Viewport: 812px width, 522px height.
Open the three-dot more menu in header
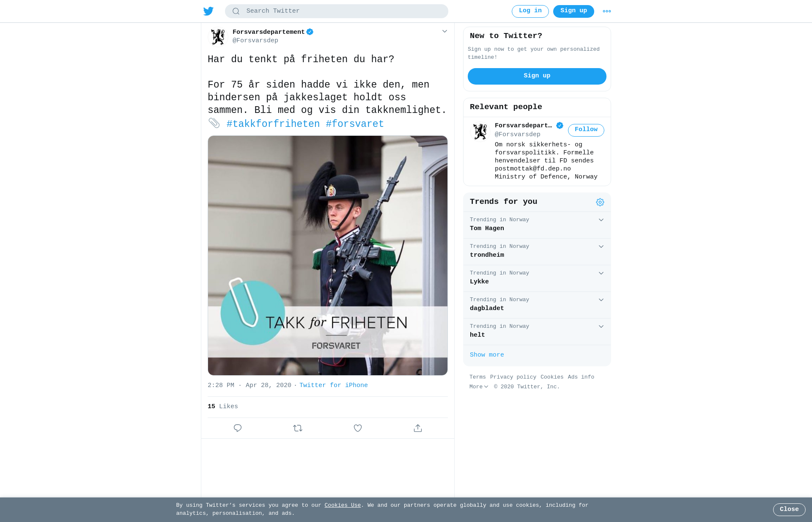(607, 11)
